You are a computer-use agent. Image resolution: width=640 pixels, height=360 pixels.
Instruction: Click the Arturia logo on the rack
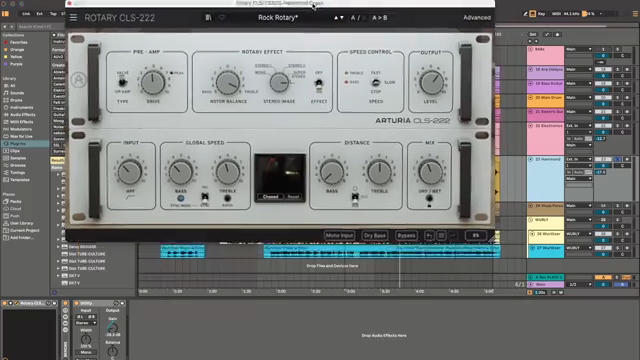coord(78,80)
